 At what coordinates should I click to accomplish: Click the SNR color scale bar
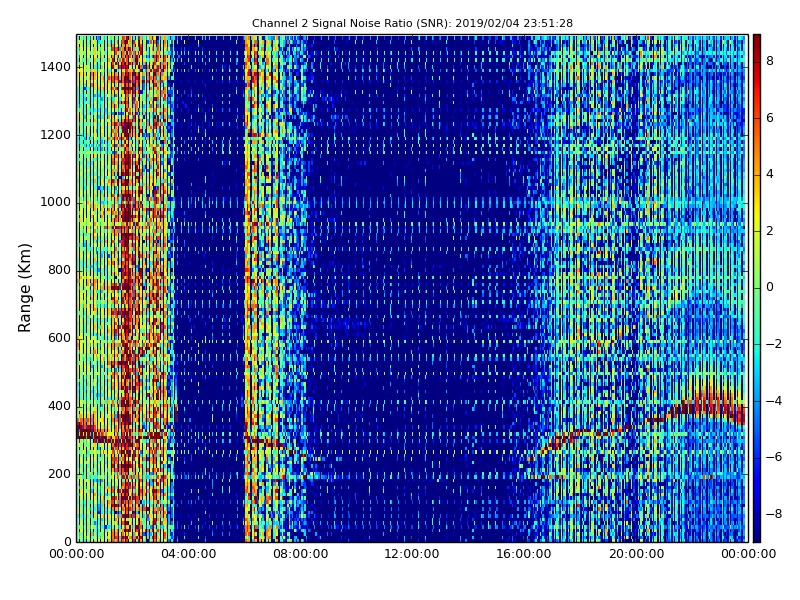[x=757, y=288]
